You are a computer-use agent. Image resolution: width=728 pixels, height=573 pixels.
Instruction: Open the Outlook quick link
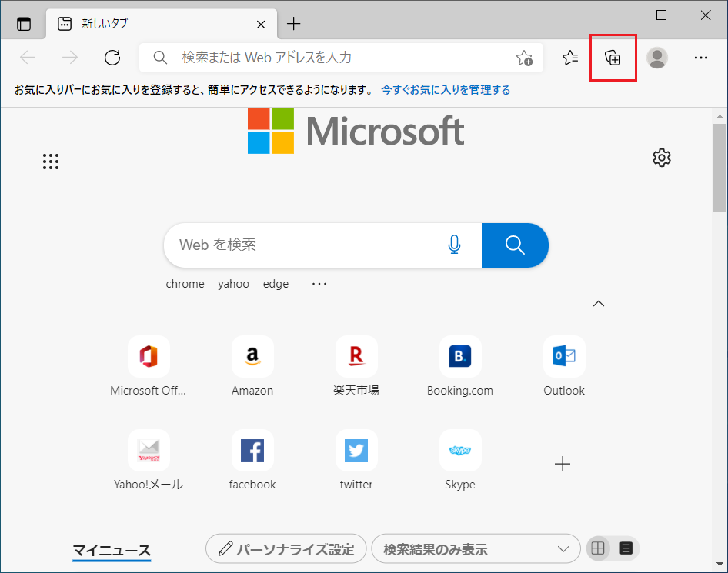(564, 365)
